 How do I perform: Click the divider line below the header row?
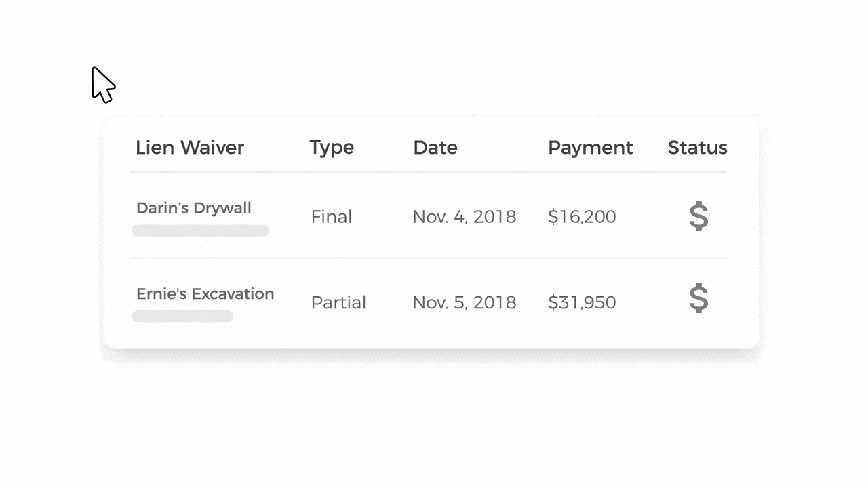coord(428,172)
